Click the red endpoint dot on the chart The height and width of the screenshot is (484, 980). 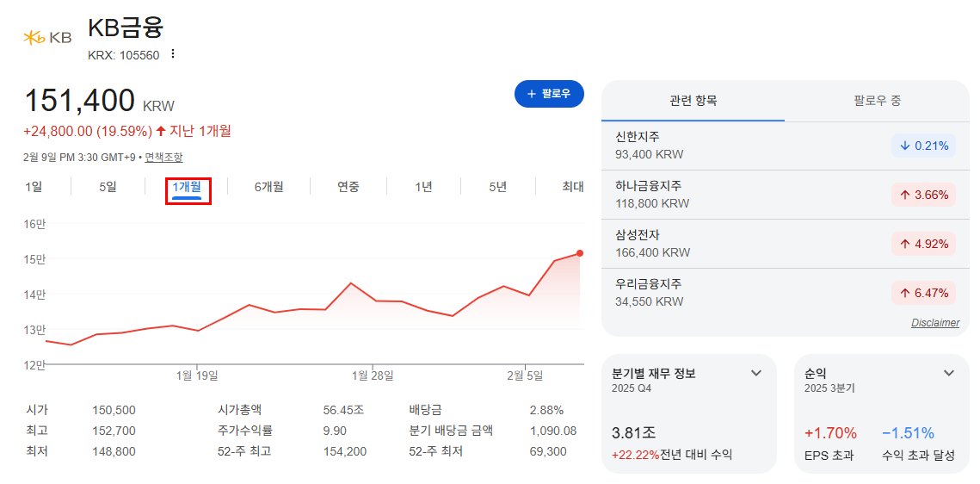[580, 253]
